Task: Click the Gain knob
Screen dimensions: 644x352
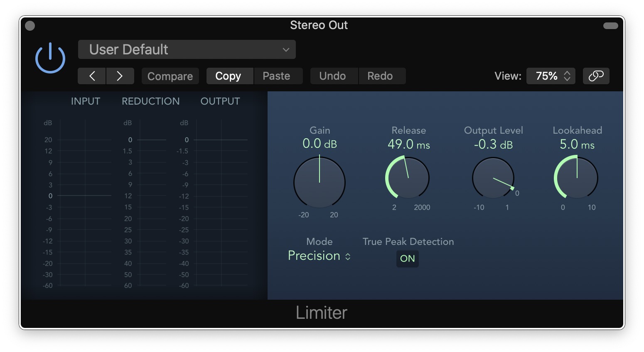Action: (x=320, y=182)
